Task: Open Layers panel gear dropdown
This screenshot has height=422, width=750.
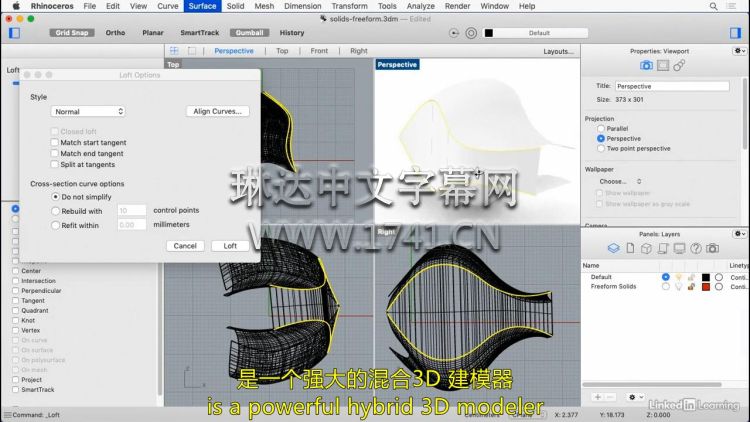Action: pyautogui.click(x=739, y=234)
